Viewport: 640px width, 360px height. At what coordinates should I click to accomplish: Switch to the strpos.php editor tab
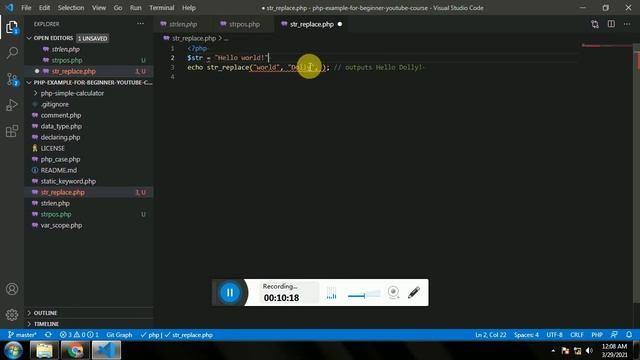[244, 24]
